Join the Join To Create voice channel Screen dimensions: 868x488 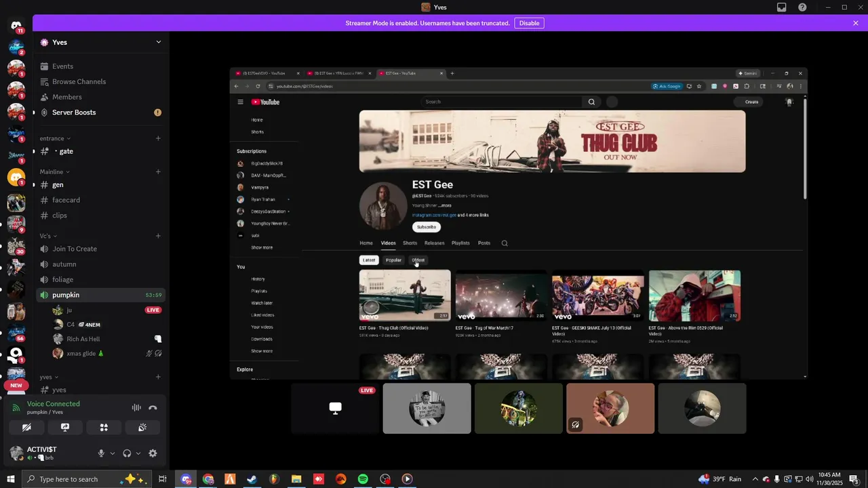point(101,249)
